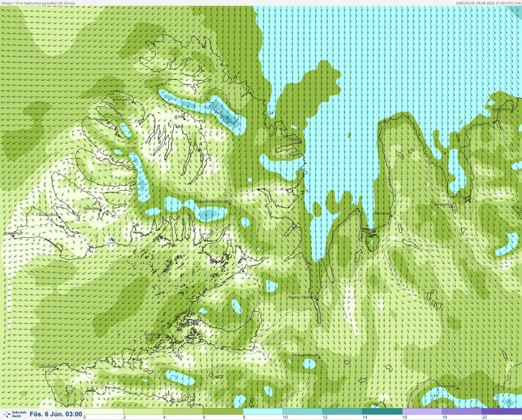Click the Hveravellir station label

tap(447, 386)
